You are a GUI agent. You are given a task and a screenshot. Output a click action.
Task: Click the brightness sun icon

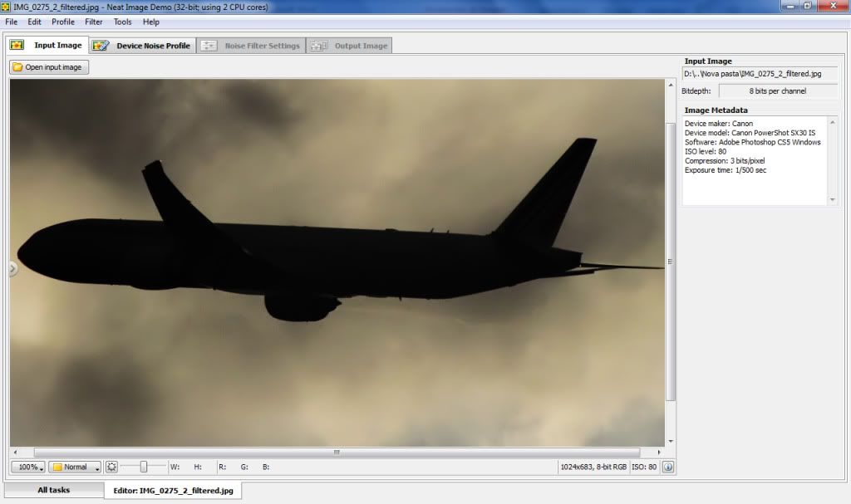[112, 467]
